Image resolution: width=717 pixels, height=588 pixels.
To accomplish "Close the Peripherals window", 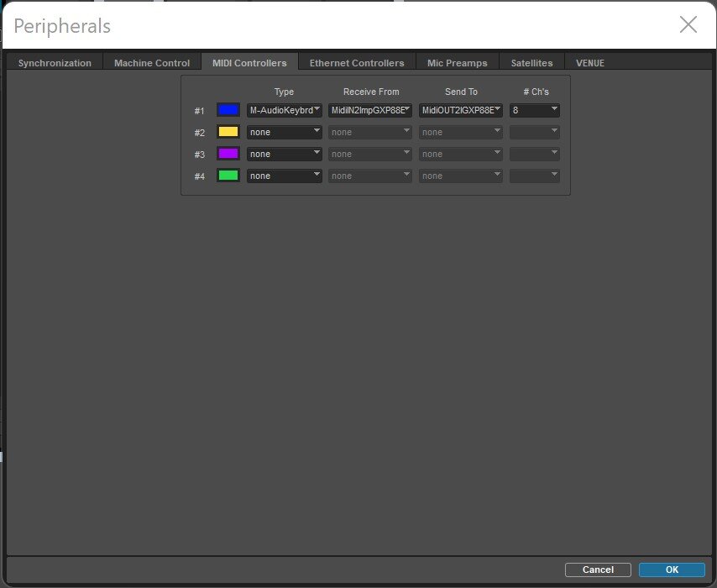I will [688, 25].
